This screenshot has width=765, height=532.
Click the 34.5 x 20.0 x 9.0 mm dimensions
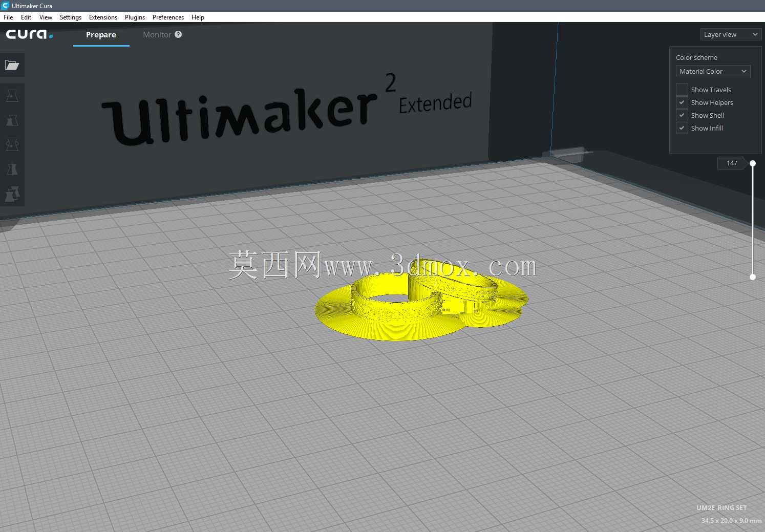point(731,520)
